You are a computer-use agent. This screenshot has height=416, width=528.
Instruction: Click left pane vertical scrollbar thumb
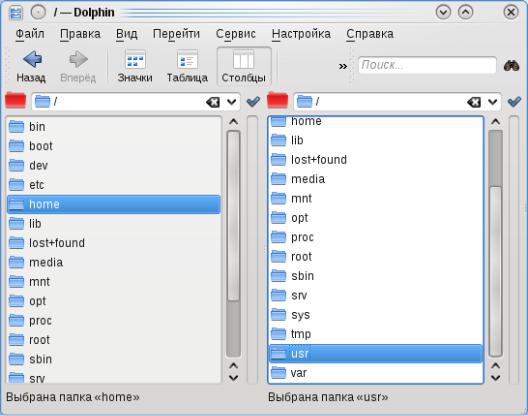coord(233,216)
